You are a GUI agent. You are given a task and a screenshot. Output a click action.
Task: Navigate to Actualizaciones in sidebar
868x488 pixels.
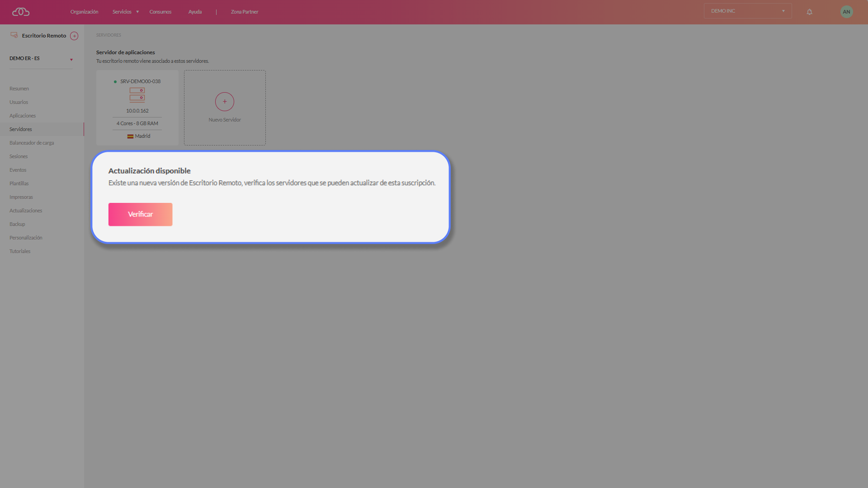click(x=26, y=211)
